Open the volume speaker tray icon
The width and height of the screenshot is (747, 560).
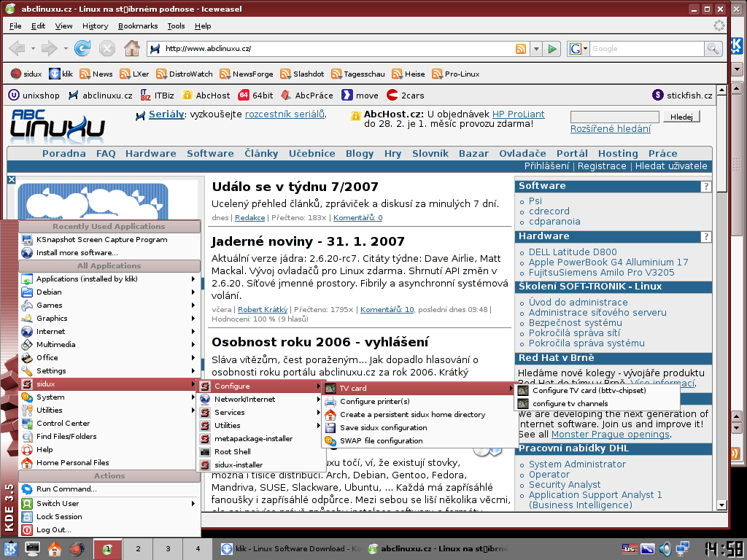tap(665, 549)
